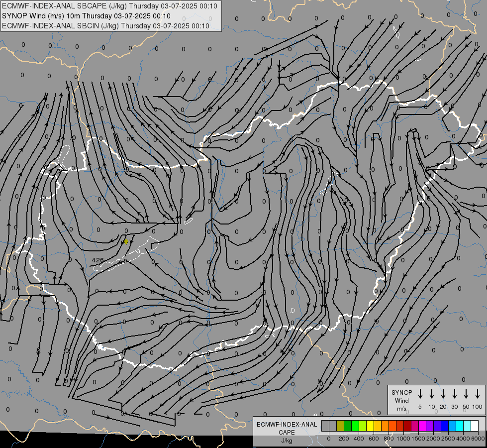Click the 10 m/s wind arrow in legend
The image size is (487, 448).
pyautogui.click(x=432, y=394)
